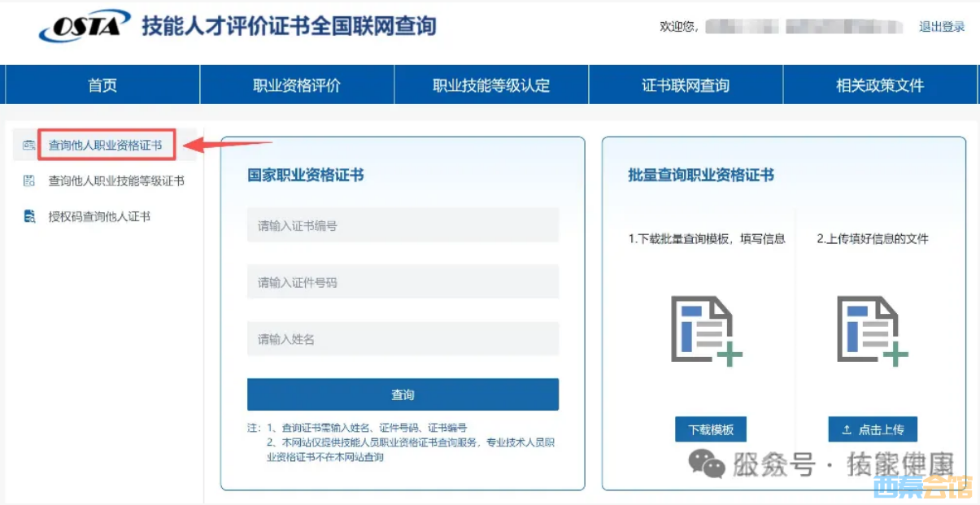Open the 首页 navigation tab
Viewport: 980px width, 505px height.
102,85
